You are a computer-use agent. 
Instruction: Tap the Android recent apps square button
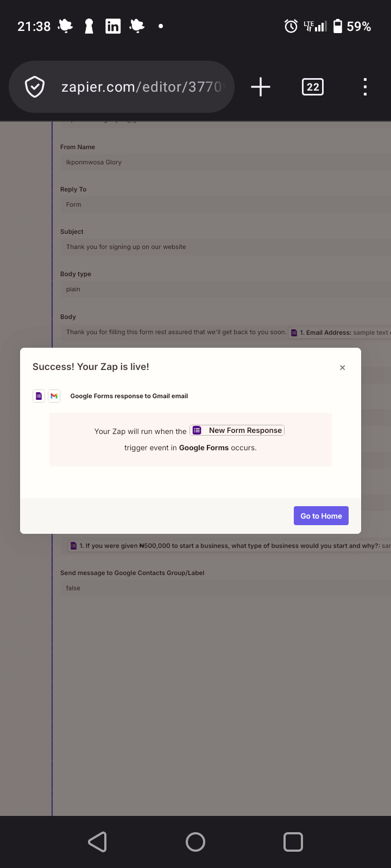click(293, 842)
